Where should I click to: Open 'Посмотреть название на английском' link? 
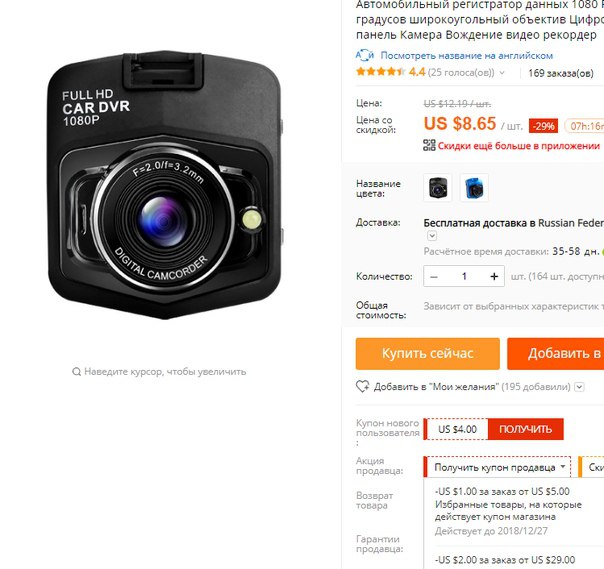pyautogui.click(x=466, y=56)
